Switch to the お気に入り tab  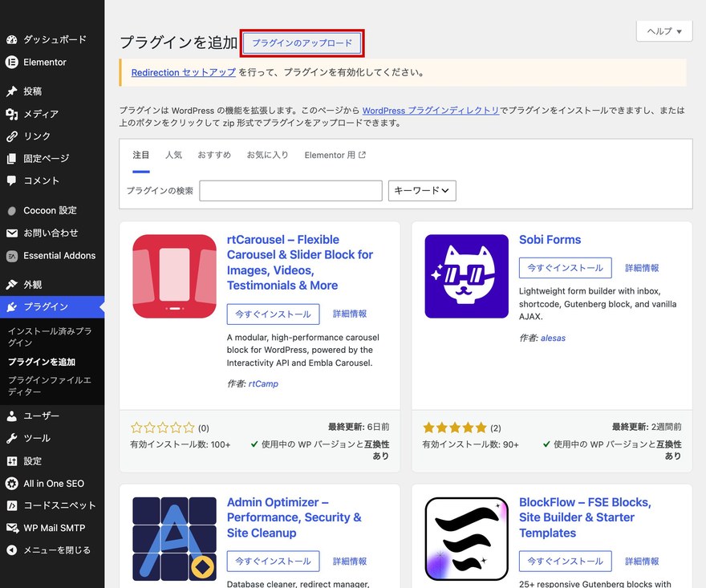tap(267, 155)
